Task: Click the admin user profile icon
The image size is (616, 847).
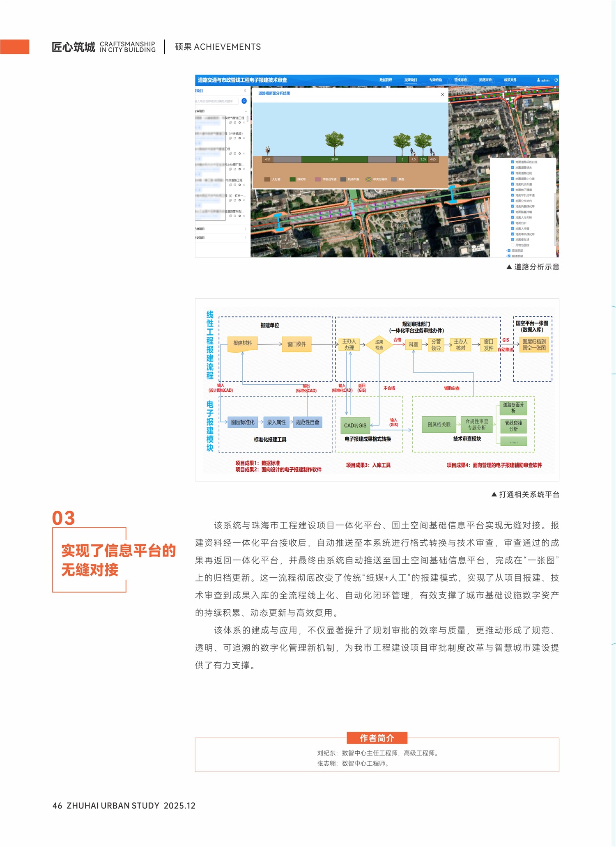Action: (538, 80)
